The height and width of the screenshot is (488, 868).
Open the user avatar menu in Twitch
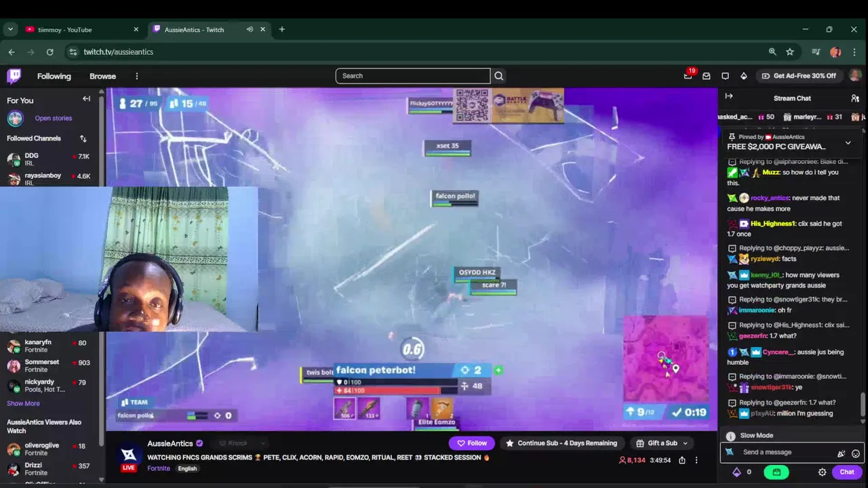click(855, 75)
